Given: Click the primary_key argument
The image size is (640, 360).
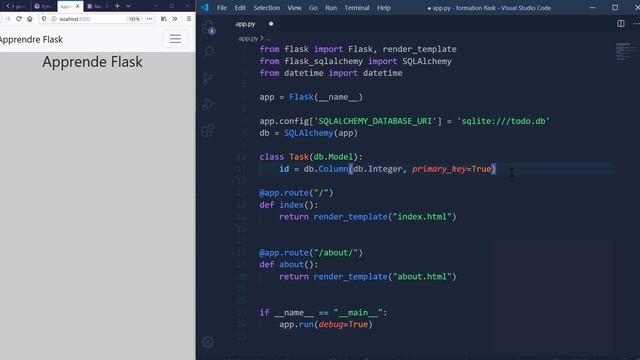Looking at the screenshot, I should [439, 169].
